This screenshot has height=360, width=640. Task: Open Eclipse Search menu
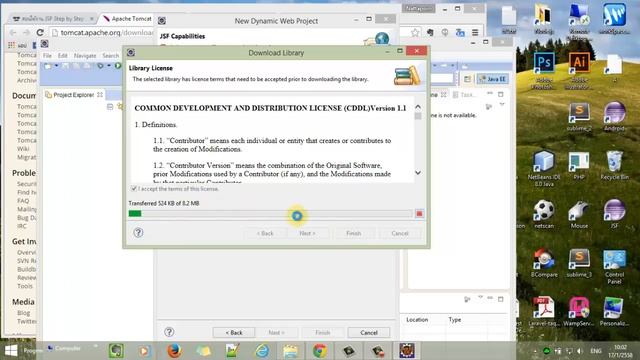(111, 56)
